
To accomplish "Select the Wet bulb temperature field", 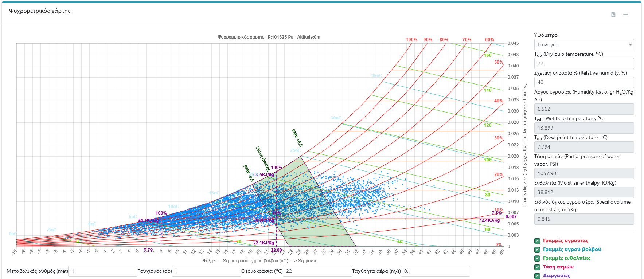I will coord(584,128).
